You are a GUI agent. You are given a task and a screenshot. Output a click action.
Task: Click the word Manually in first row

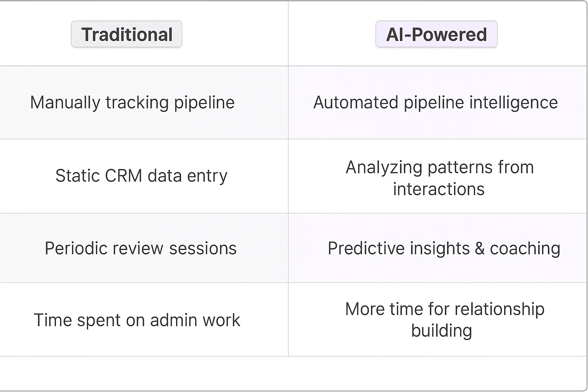point(65,103)
